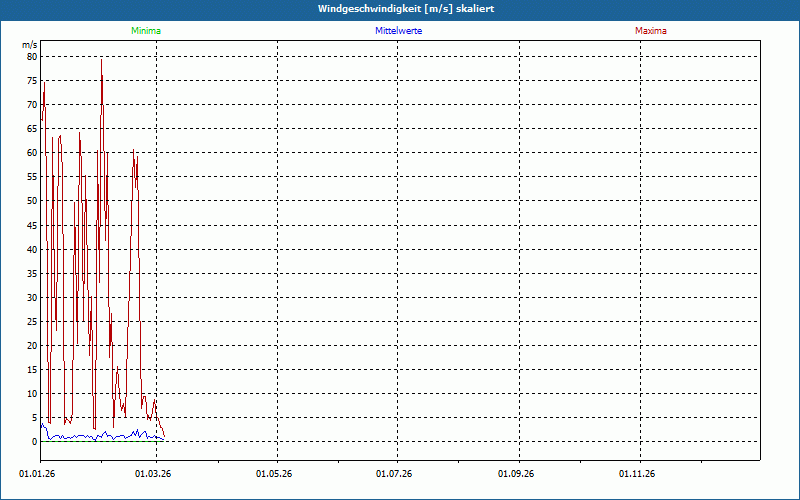Viewport: 800px width, 500px height.
Task: Click the m/s unit label
Action: click(x=29, y=45)
